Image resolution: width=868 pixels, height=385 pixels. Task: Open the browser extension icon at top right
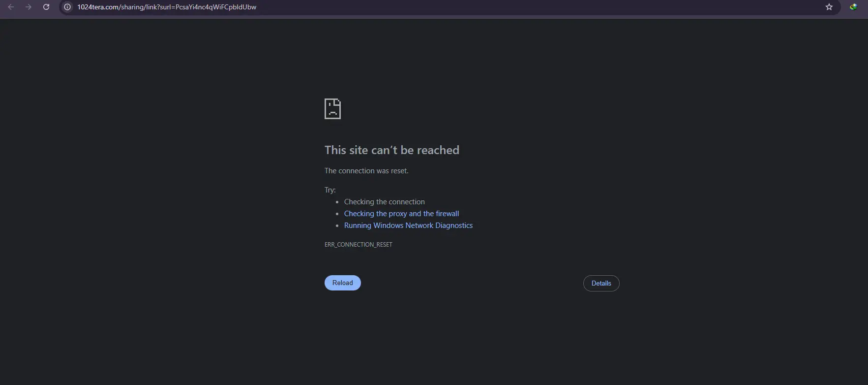pyautogui.click(x=853, y=7)
